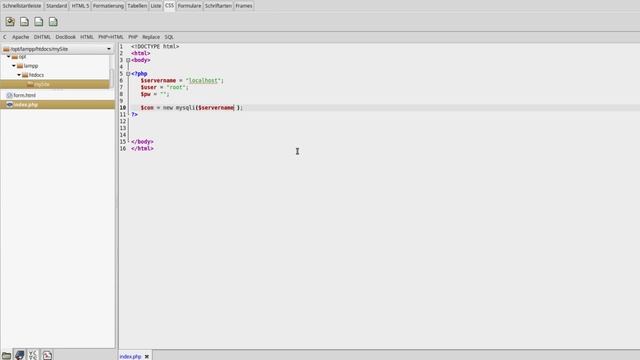Select the CSS toolbar tab

[169, 5]
